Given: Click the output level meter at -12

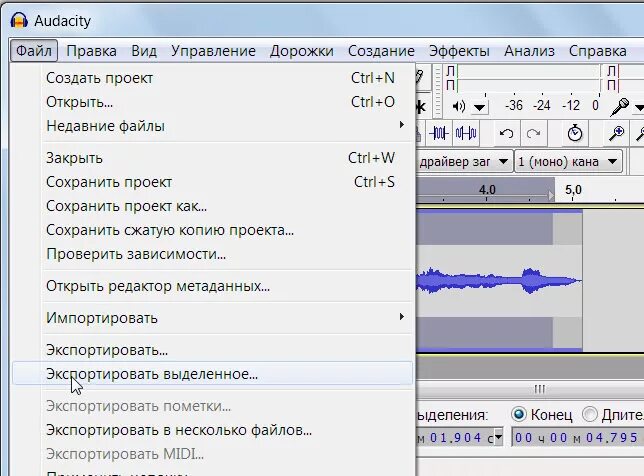Looking at the screenshot, I should (571, 106).
